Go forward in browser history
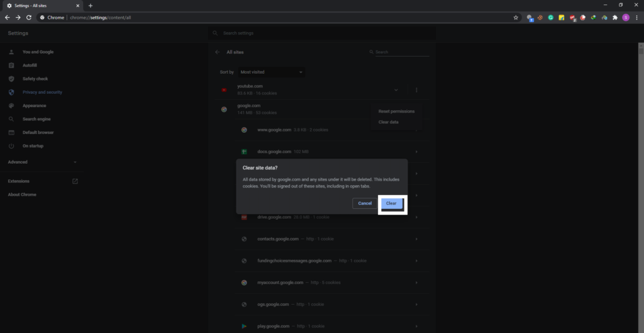Image resolution: width=644 pixels, height=333 pixels. click(18, 18)
